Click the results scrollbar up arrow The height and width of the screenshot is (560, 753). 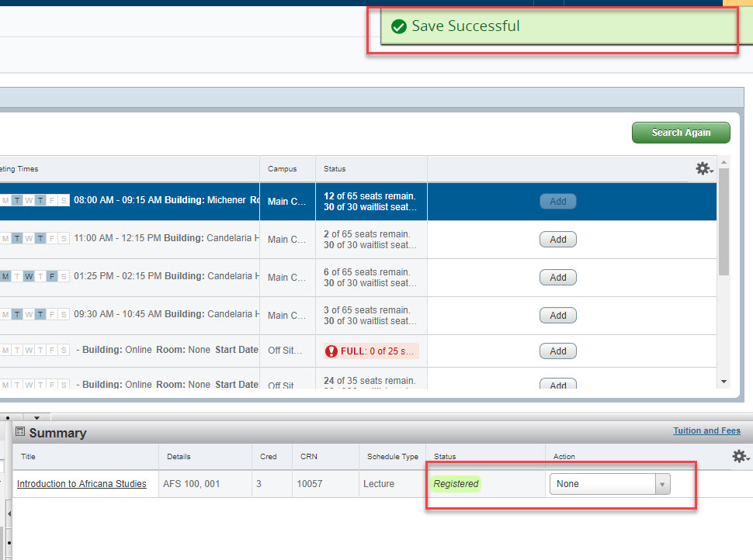point(724,162)
